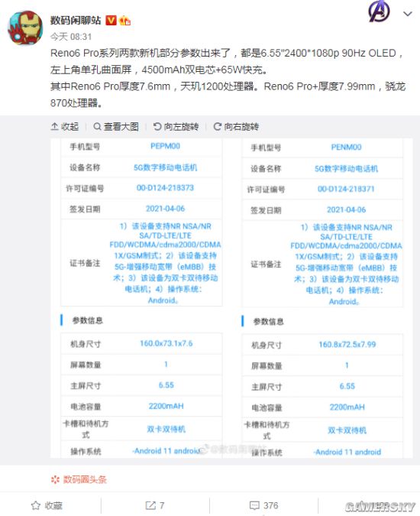Click license number 00-D124-218371
This screenshot has width=420, height=516.
click(346, 189)
